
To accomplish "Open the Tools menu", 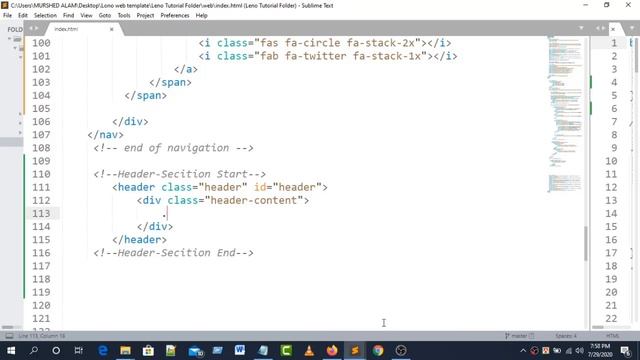I will click(x=124, y=16).
